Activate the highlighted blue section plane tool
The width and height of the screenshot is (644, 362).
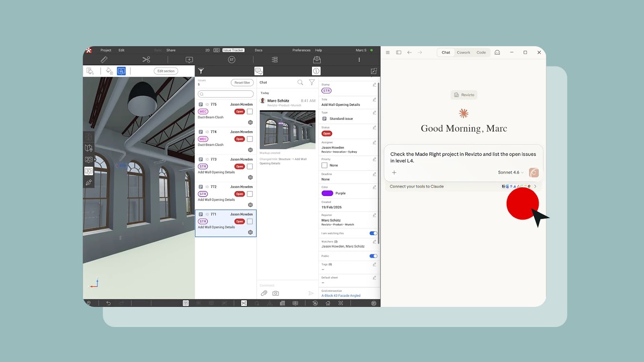pyautogui.click(x=121, y=71)
